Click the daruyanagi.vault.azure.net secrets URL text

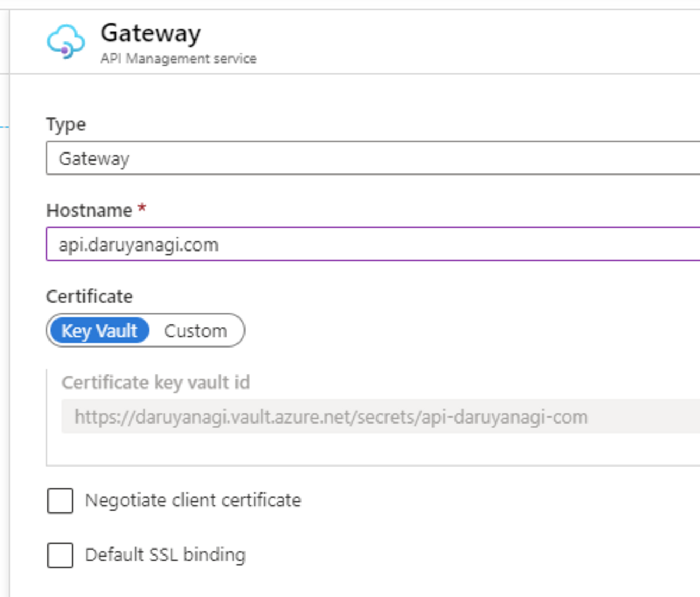click(x=331, y=417)
